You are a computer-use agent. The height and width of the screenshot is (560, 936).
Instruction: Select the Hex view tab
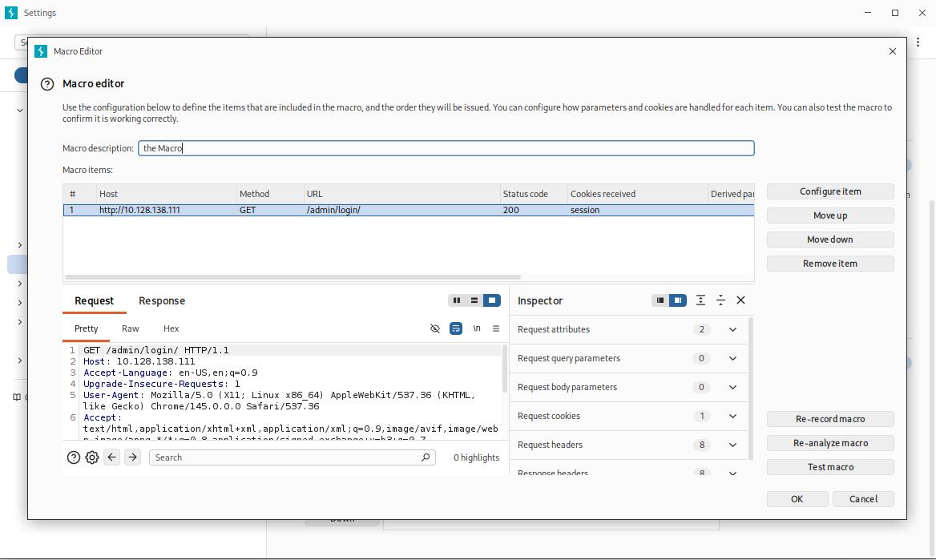(x=171, y=328)
